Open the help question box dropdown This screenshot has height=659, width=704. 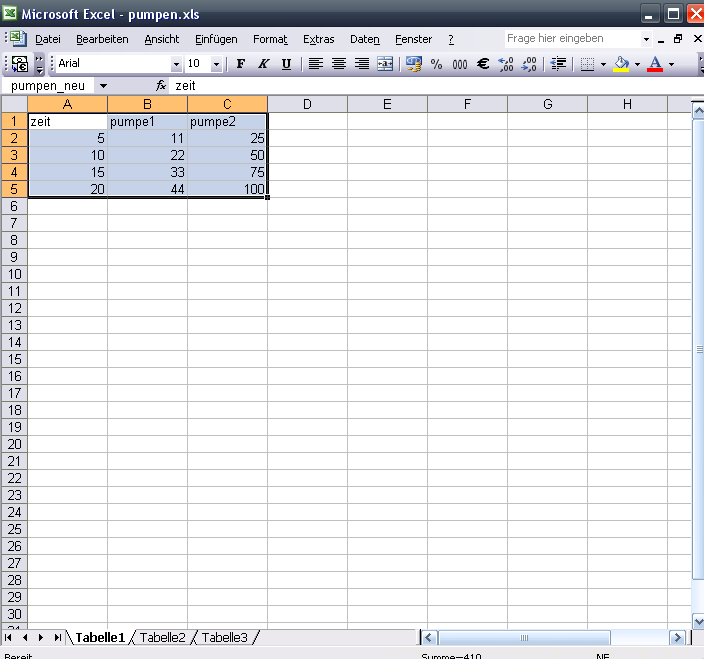coord(646,39)
